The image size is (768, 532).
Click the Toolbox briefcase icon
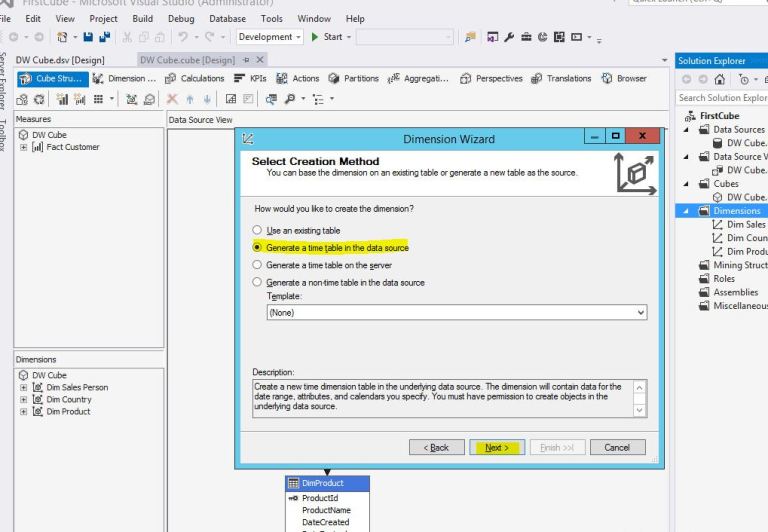[526, 37]
